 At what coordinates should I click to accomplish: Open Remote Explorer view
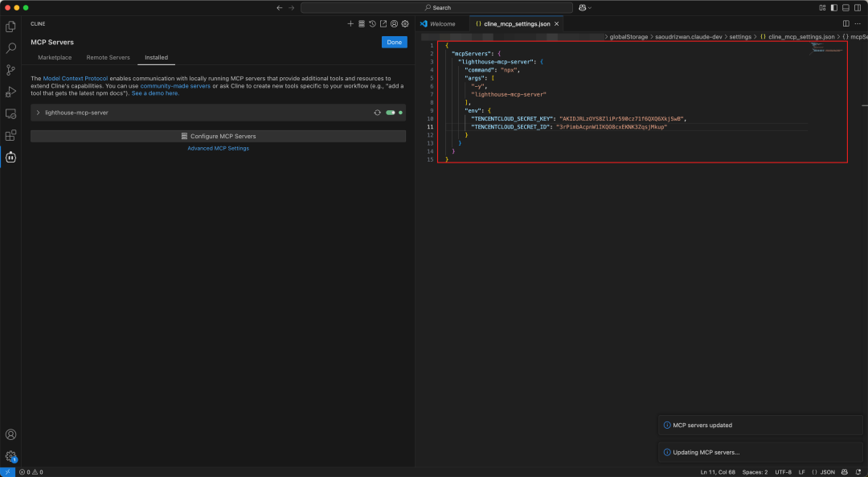(10, 113)
